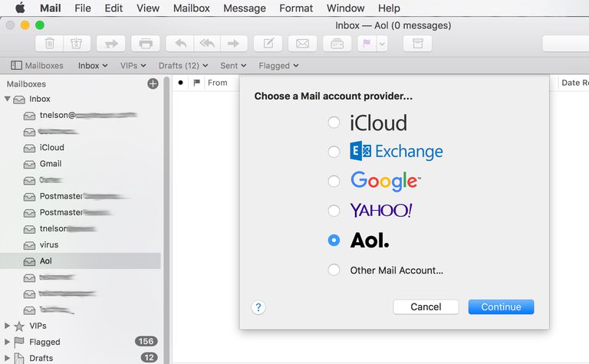Click the Get Mail envelope icon
This screenshot has height=364, width=589.
302,44
